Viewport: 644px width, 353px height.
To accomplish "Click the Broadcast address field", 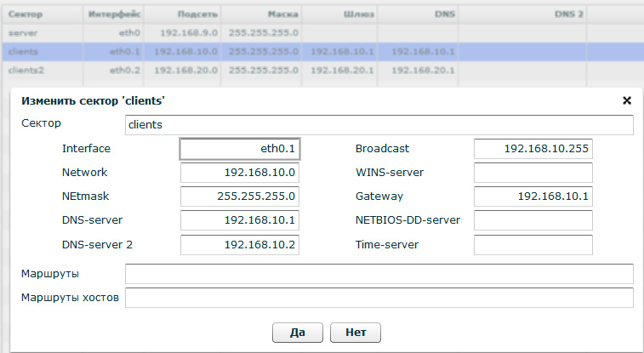I will 533,149.
